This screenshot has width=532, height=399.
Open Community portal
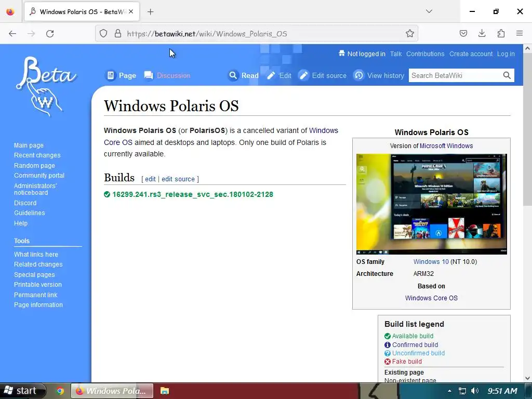(x=39, y=176)
